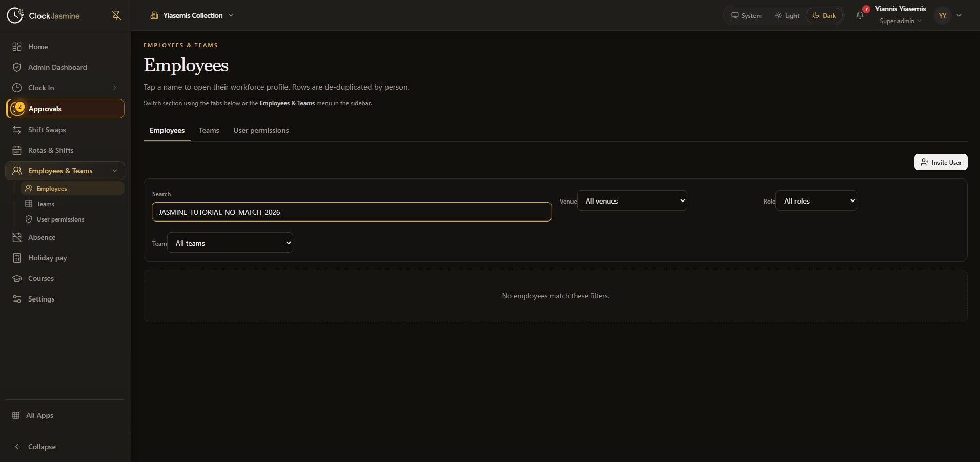Open the user account menu chevron
The height and width of the screenshot is (462, 980).
(x=959, y=15)
